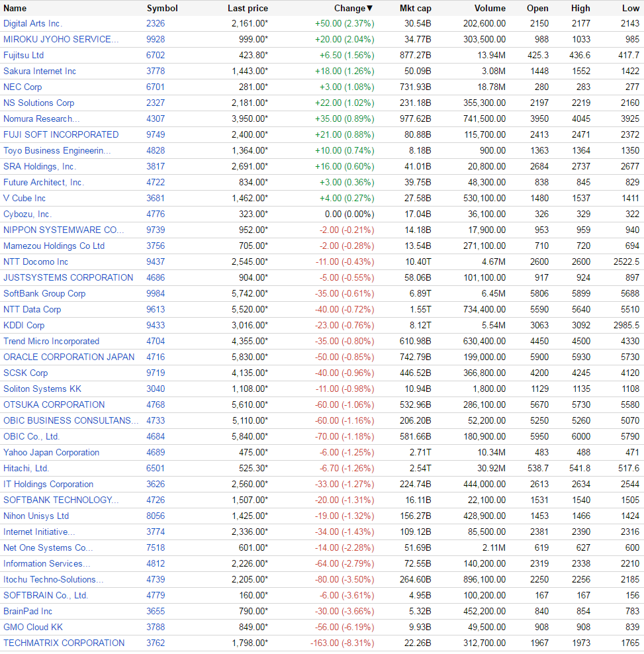644x654 pixels.
Task: Open V Cube Inc link
Action: (24, 198)
